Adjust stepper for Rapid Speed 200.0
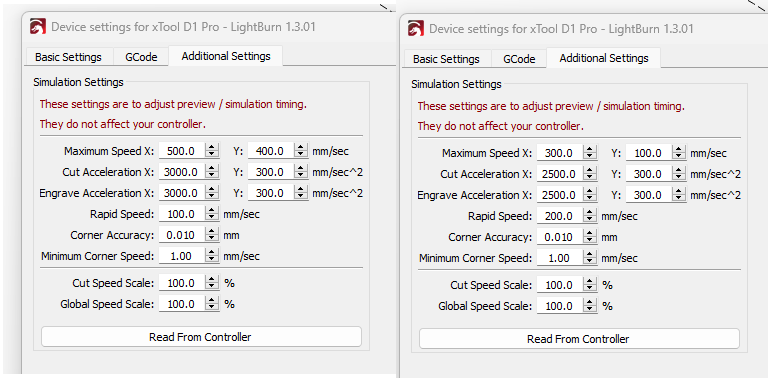Screen dimensions: 768x378 point(590,216)
